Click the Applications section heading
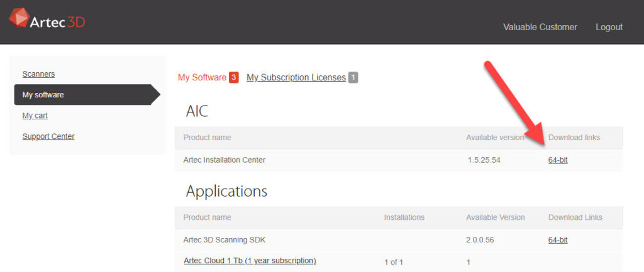This screenshot has height=272, width=644. click(x=226, y=191)
